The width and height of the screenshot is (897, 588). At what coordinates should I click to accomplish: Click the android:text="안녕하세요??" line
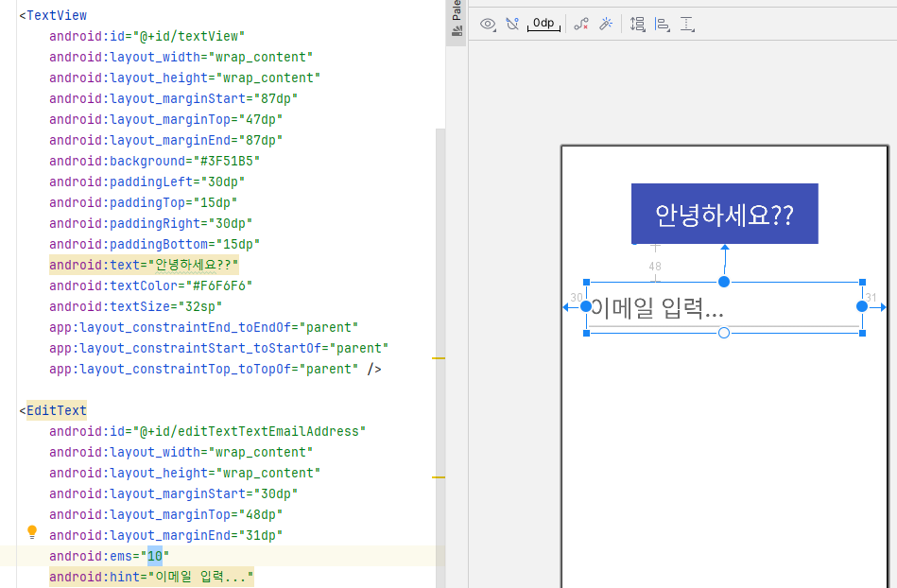tap(144, 265)
